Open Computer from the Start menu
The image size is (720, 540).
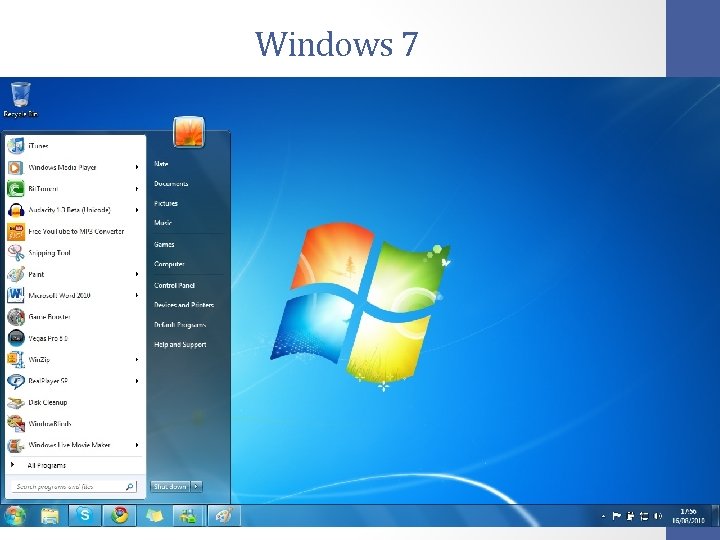click(169, 264)
